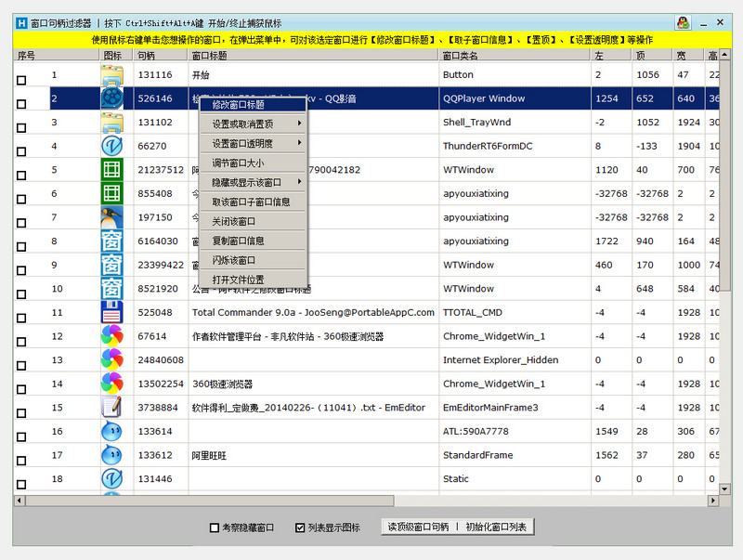Click the EmEditor pencil icon in row 15
This screenshot has width=743, height=560.
click(x=113, y=408)
